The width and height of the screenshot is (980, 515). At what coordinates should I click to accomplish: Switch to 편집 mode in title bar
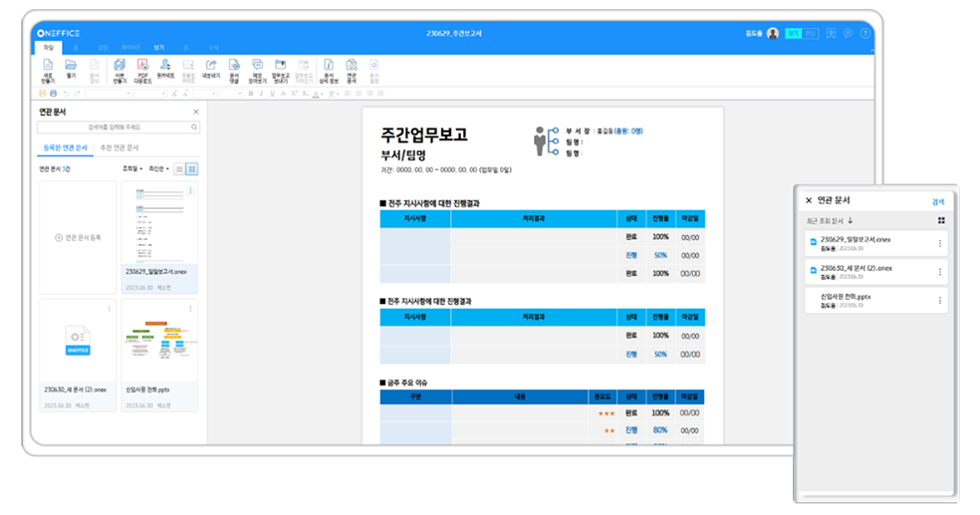coord(810,33)
